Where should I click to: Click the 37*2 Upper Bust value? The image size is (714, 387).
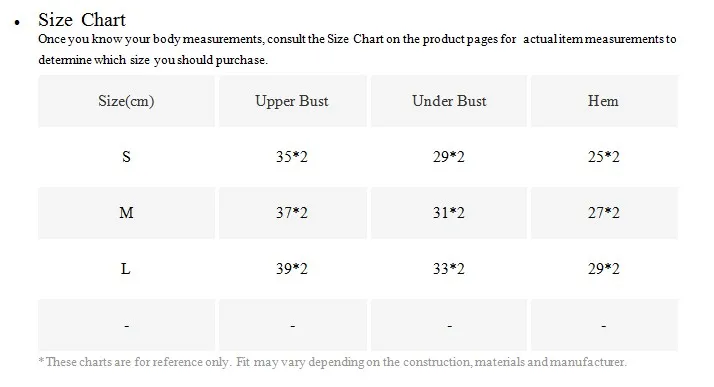(292, 213)
